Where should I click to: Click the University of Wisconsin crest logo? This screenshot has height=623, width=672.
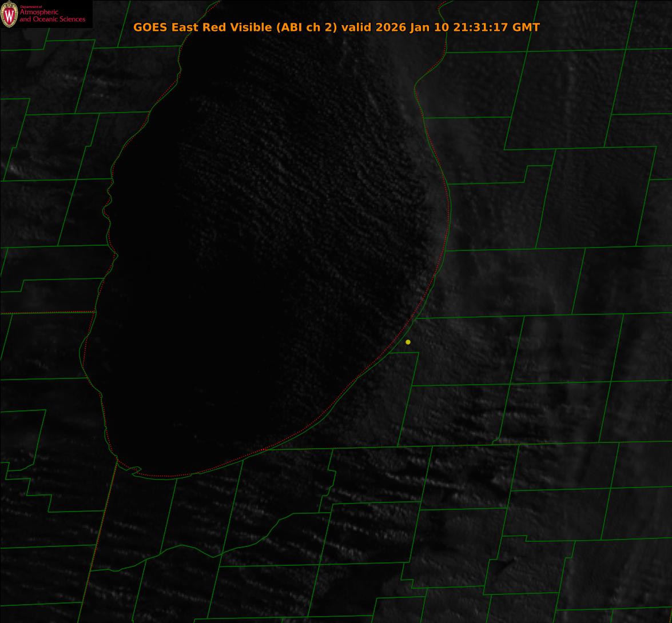(9, 14)
